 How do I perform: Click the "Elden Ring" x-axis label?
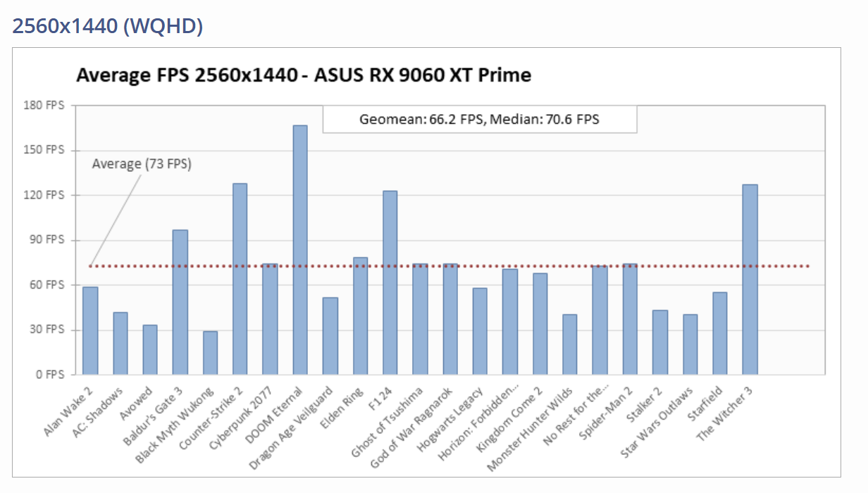point(343,407)
